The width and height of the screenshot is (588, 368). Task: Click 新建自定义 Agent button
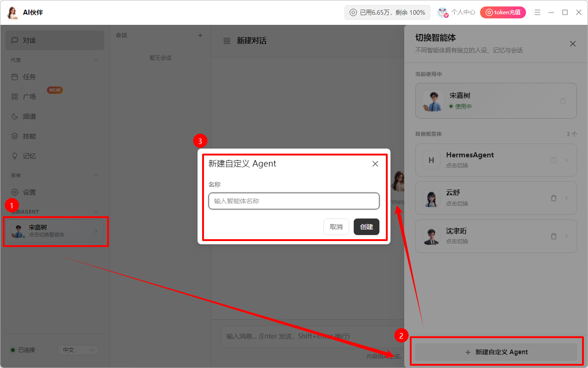(x=496, y=352)
